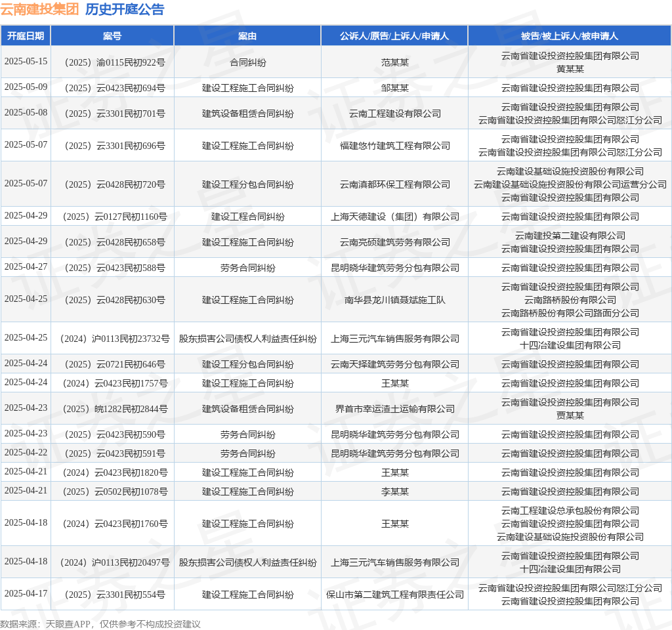Screen dimensions: 672x630
Task: Click plaintiff 福建悠竹建筑工程有限公司
Action: tap(394, 146)
